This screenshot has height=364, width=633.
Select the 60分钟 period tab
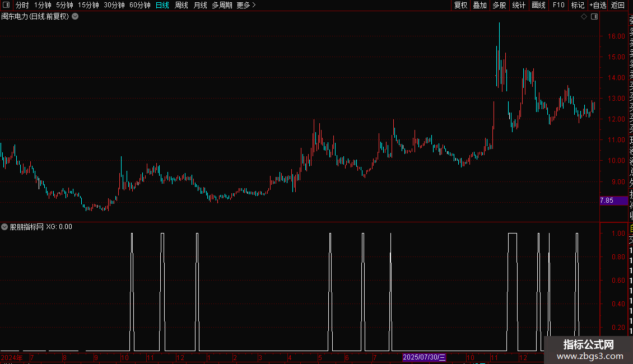click(139, 5)
